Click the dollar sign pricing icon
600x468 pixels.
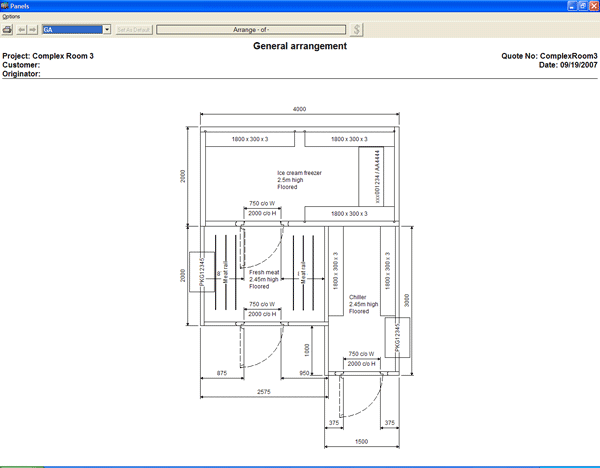tap(357, 30)
